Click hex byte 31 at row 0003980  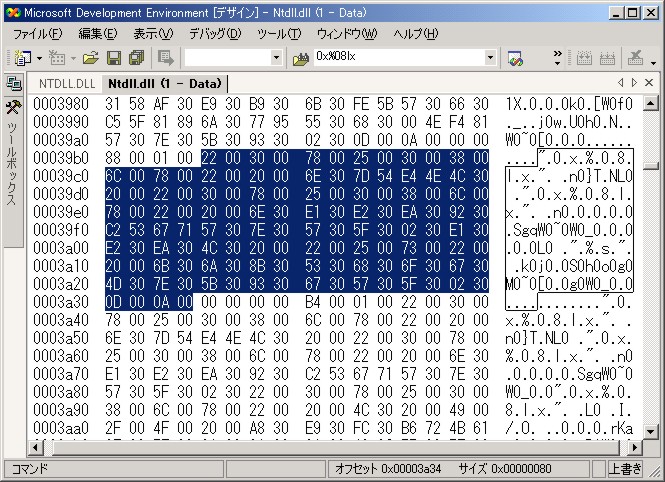click(x=113, y=104)
